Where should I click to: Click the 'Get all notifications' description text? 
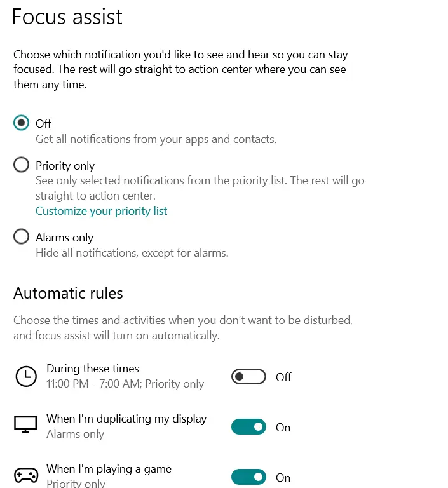pyautogui.click(x=156, y=139)
